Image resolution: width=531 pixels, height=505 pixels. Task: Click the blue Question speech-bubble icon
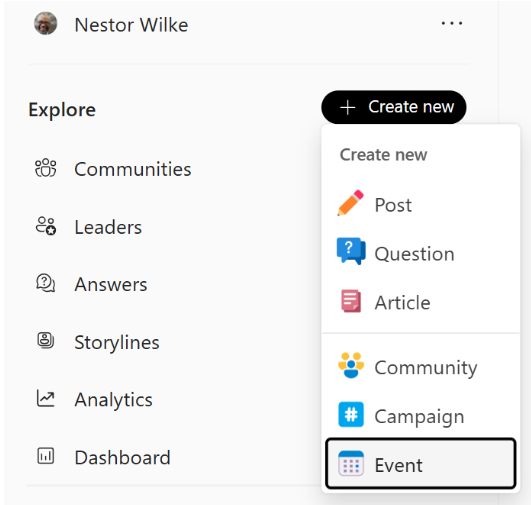351,251
